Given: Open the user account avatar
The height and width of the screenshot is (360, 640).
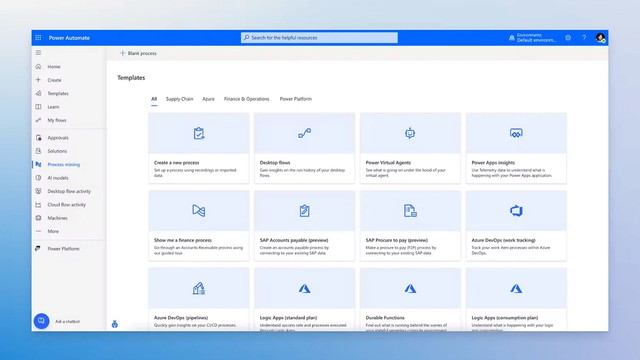Looking at the screenshot, I should point(600,38).
